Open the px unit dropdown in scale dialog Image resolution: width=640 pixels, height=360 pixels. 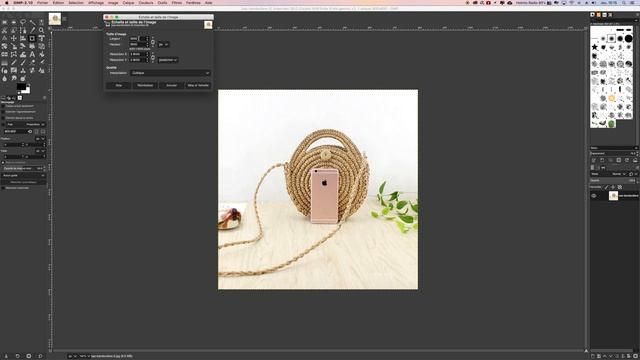tap(163, 44)
